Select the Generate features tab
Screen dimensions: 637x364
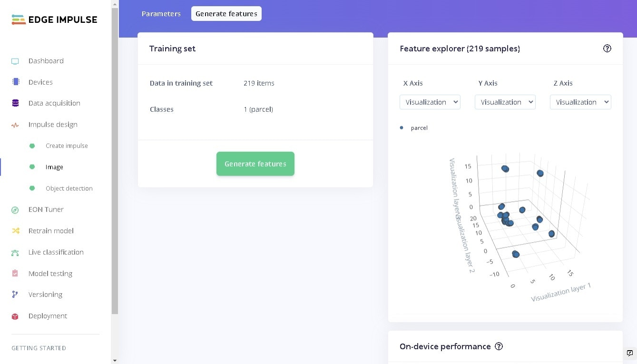(226, 14)
